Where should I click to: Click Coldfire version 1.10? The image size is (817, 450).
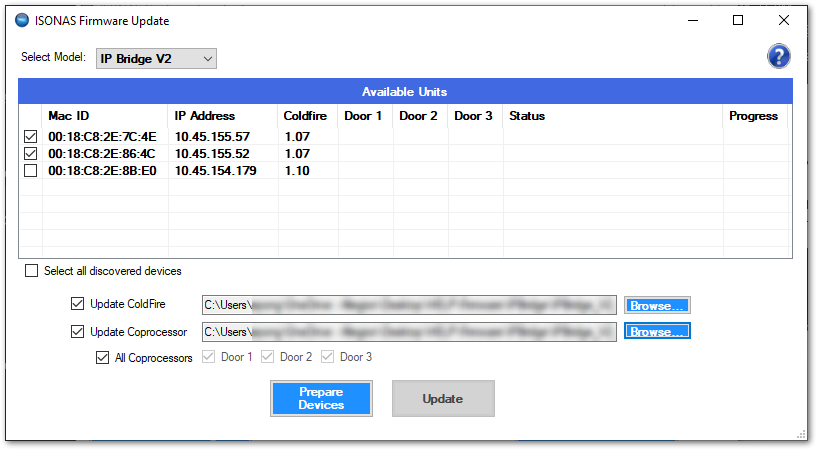coord(297,170)
